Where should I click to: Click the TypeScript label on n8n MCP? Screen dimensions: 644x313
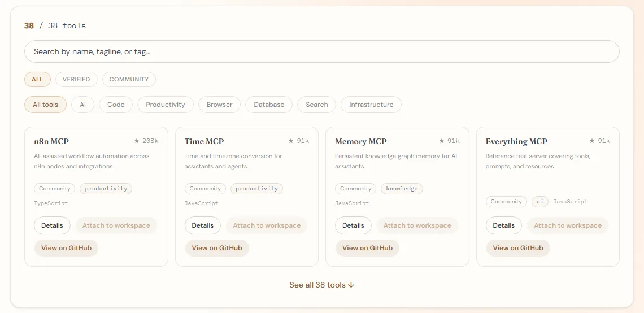pyautogui.click(x=51, y=203)
